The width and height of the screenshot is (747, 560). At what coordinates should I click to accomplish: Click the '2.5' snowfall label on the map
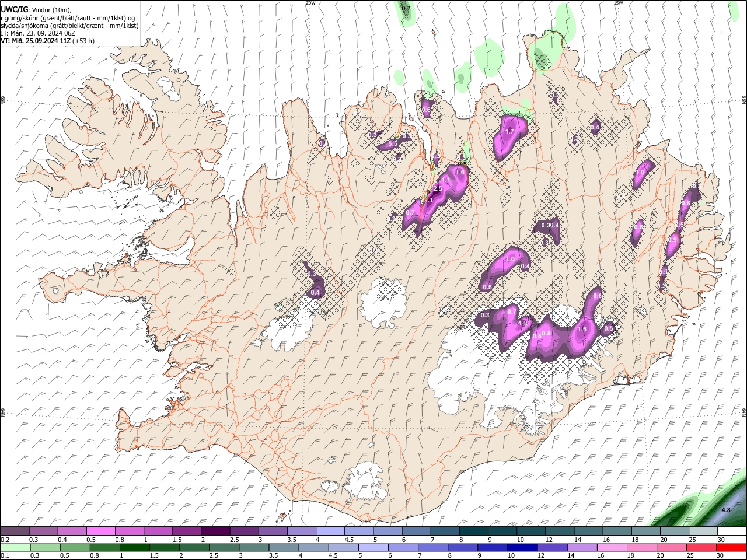438,190
